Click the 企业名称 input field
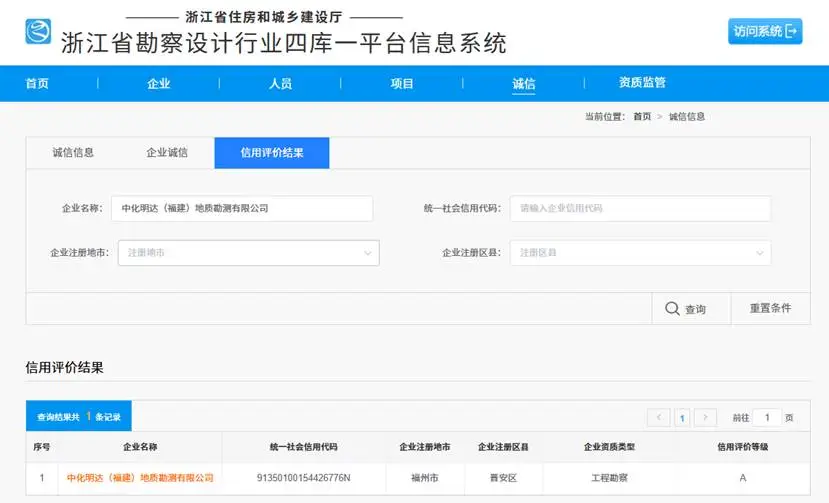This screenshot has height=503, width=829. pos(242,208)
